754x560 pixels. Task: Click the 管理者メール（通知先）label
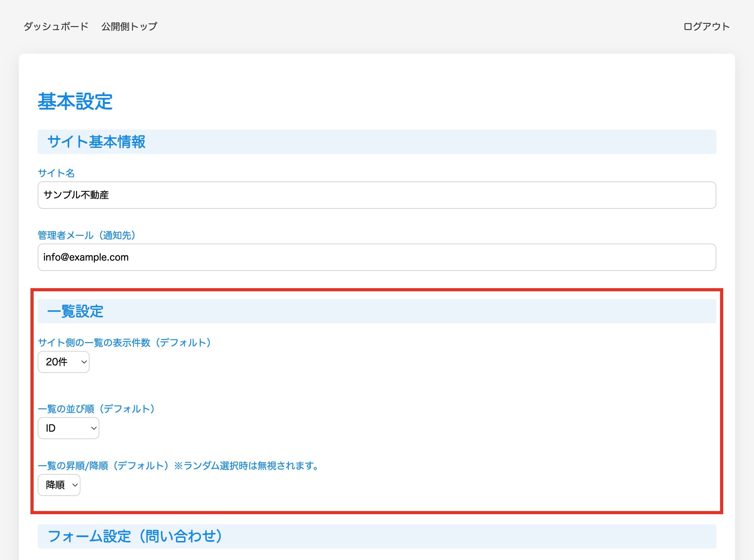pyautogui.click(x=87, y=235)
